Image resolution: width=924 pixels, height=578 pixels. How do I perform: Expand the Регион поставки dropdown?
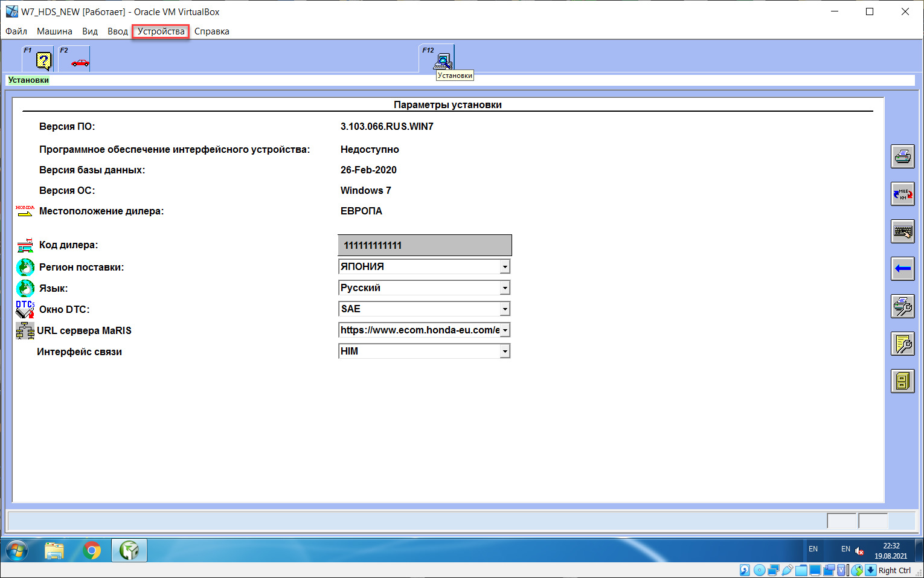(x=505, y=266)
